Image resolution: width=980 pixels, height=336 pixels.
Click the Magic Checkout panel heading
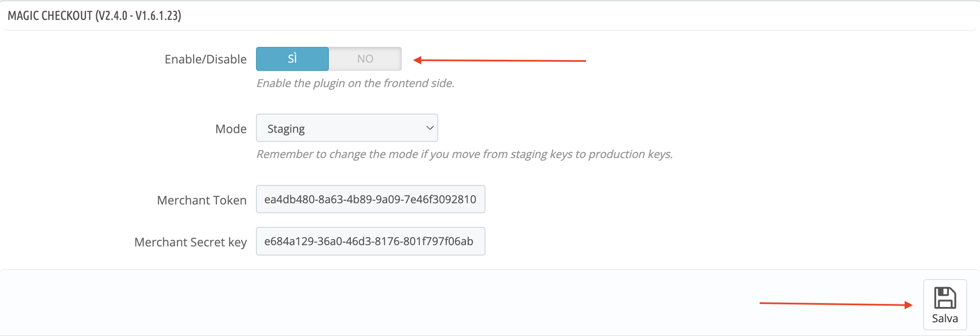94,16
